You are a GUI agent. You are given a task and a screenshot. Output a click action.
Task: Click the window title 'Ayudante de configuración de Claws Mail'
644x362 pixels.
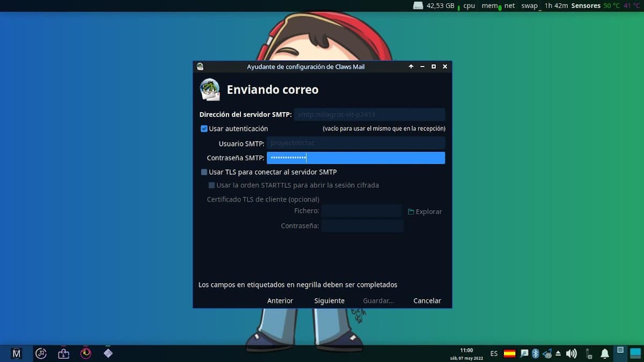click(x=306, y=67)
